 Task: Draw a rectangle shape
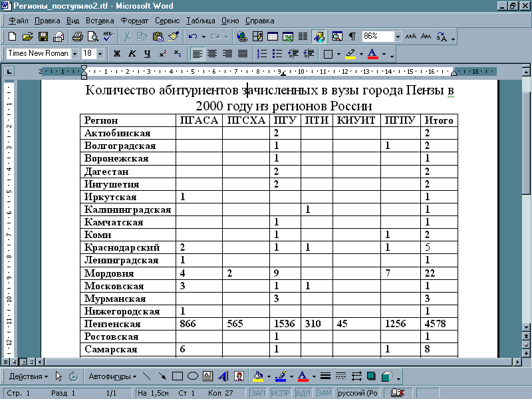[178, 376]
